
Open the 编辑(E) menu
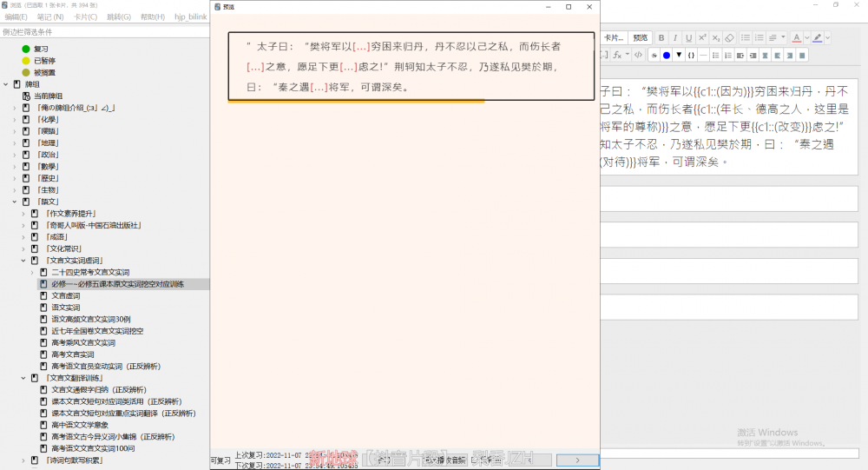(x=16, y=17)
